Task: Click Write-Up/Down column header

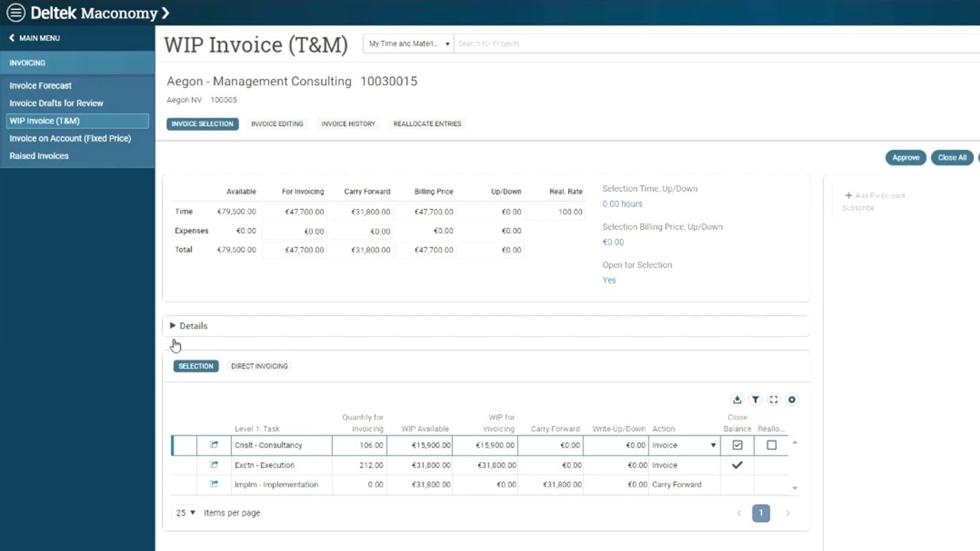Action: tap(619, 429)
